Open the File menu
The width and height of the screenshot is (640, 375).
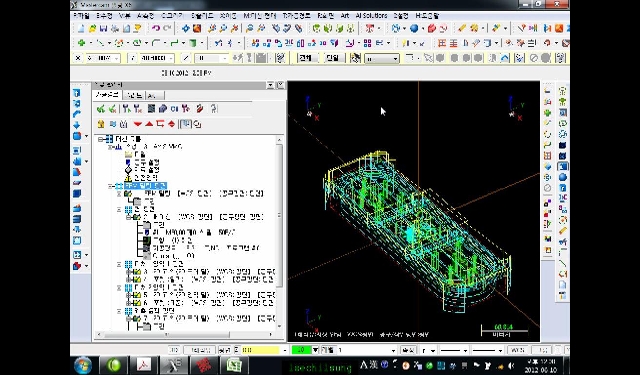click(82, 16)
